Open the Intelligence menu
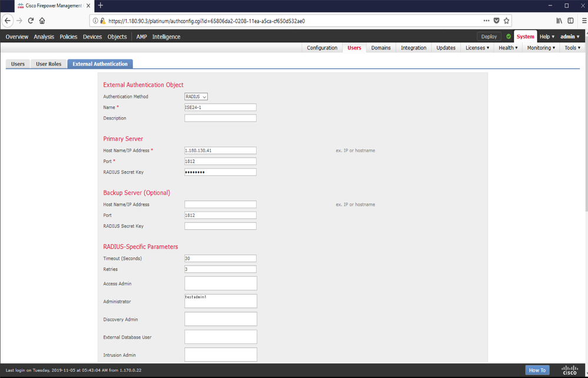The width and height of the screenshot is (588, 378). pyautogui.click(x=166, y=36)
